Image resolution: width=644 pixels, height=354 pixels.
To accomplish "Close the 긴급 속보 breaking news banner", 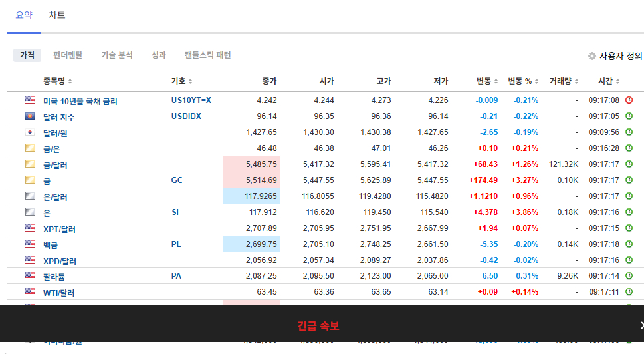I will tap(641, 325).
